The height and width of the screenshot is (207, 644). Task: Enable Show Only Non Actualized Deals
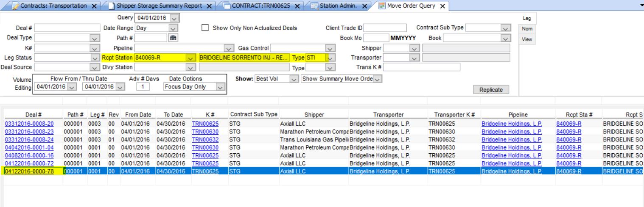coord(205,28)
